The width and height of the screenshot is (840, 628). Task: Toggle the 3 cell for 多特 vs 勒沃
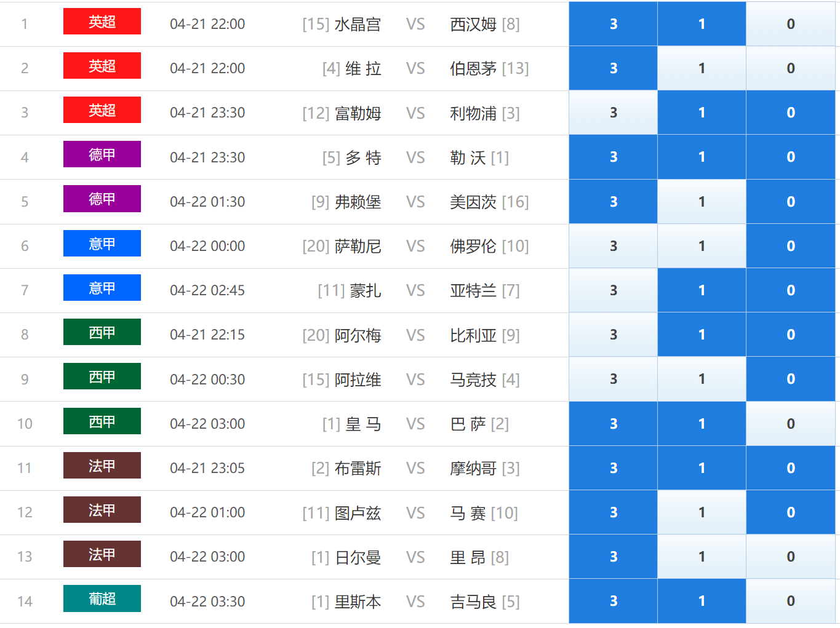(613, 157)
